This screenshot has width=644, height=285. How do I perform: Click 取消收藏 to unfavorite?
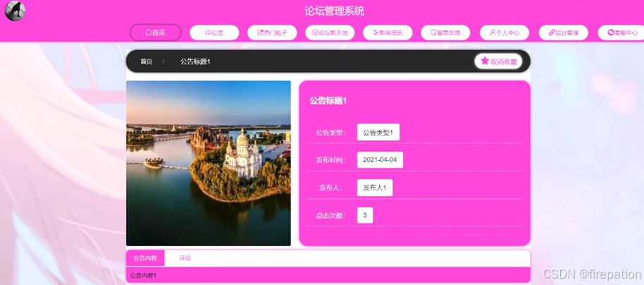point(498,61)
